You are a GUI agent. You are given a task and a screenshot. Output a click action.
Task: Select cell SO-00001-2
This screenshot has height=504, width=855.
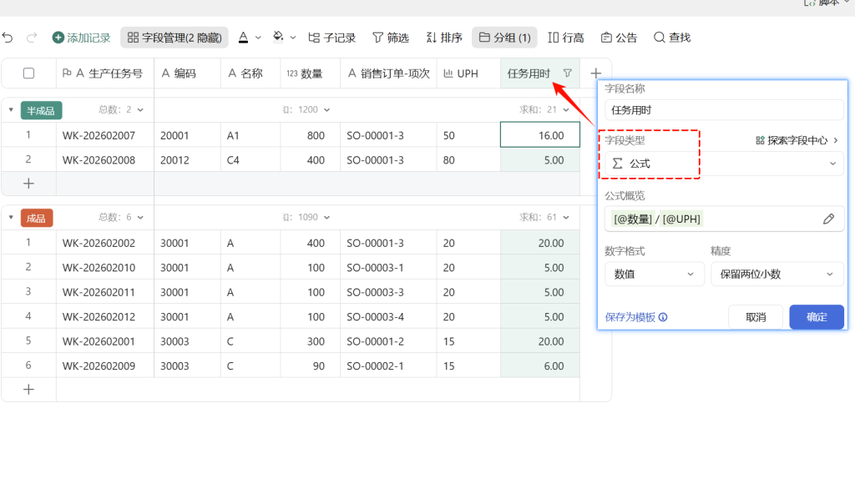point(389,341)
